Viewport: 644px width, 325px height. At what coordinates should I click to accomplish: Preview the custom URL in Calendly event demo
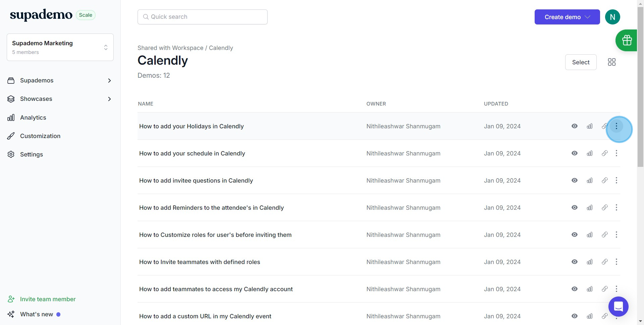[575, 316]
